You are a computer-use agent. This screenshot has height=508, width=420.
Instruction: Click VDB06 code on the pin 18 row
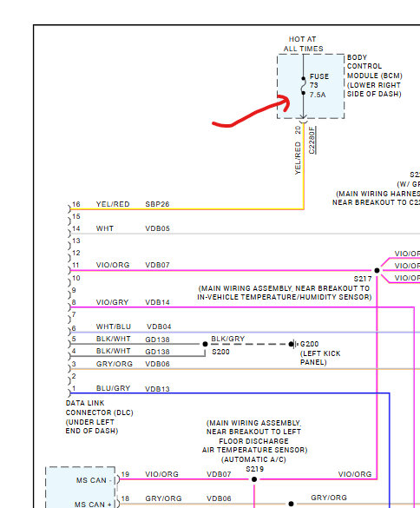coord(219,498)
